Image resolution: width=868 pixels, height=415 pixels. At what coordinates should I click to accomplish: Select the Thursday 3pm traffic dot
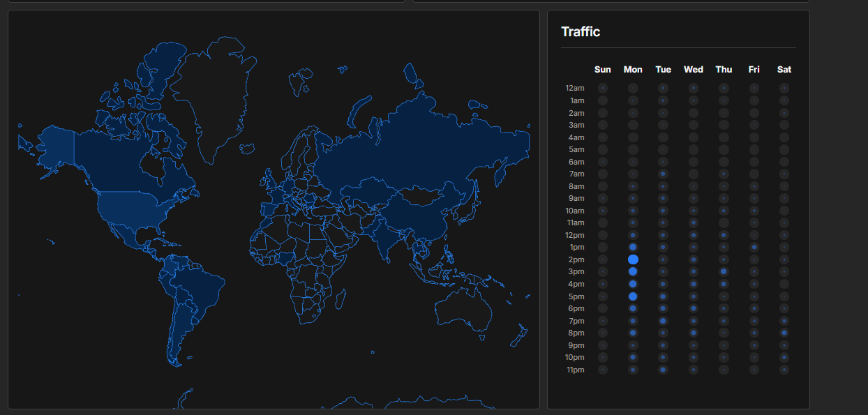coord(724,271)
